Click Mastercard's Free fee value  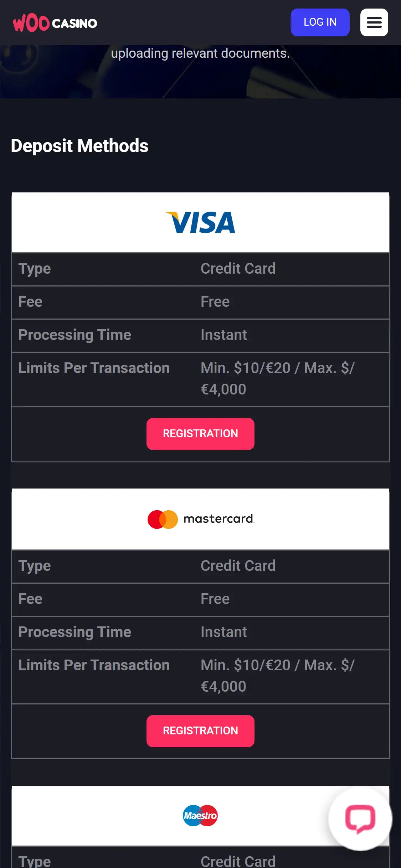215,599
